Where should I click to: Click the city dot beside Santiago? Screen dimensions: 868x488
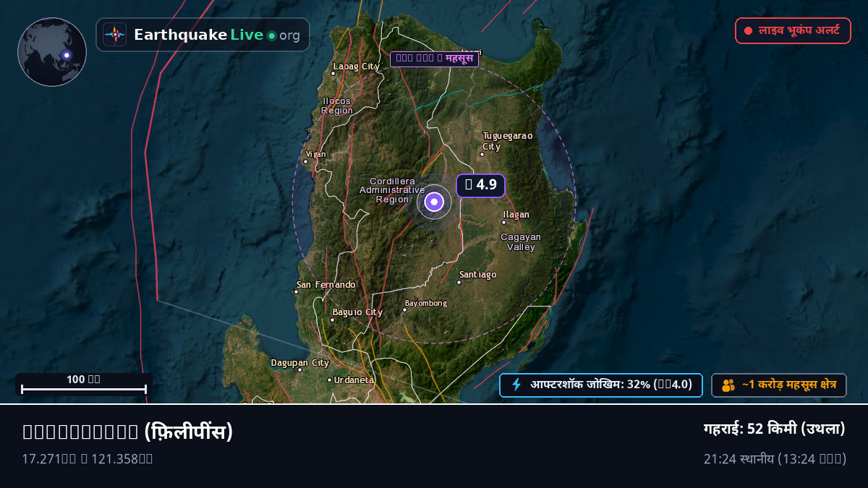(x=459, y=282)
